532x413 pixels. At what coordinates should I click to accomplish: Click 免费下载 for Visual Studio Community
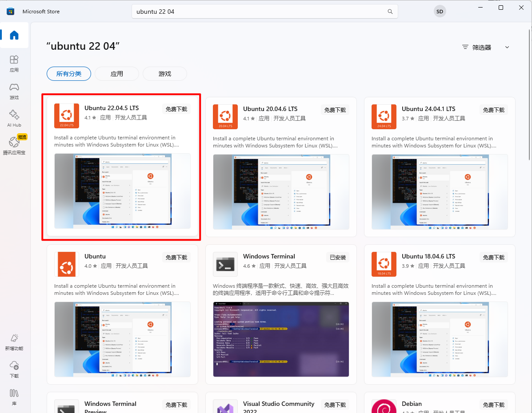[x=335, y=405]
